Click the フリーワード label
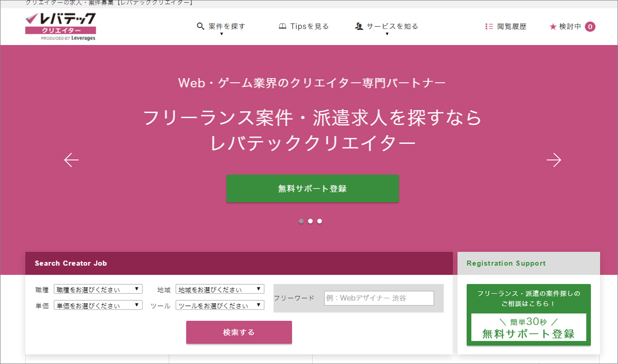 coord(294,298)
